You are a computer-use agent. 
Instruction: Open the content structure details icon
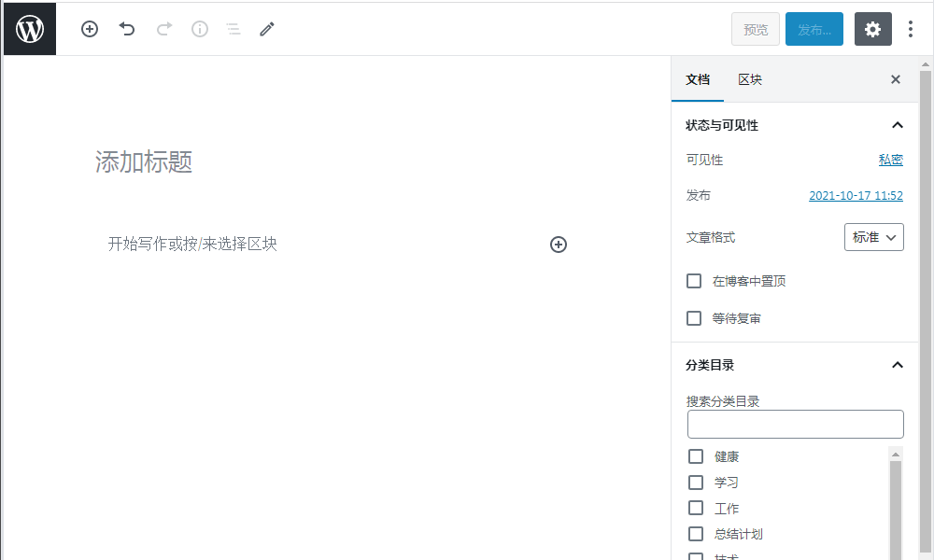pyautogui.click(x=199, y=29)
